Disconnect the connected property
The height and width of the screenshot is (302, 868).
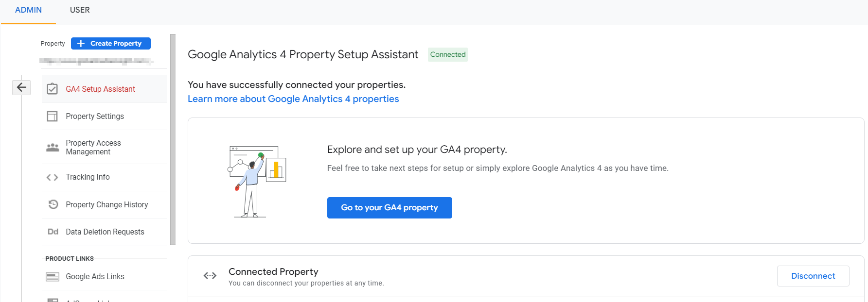click(813, 276)
